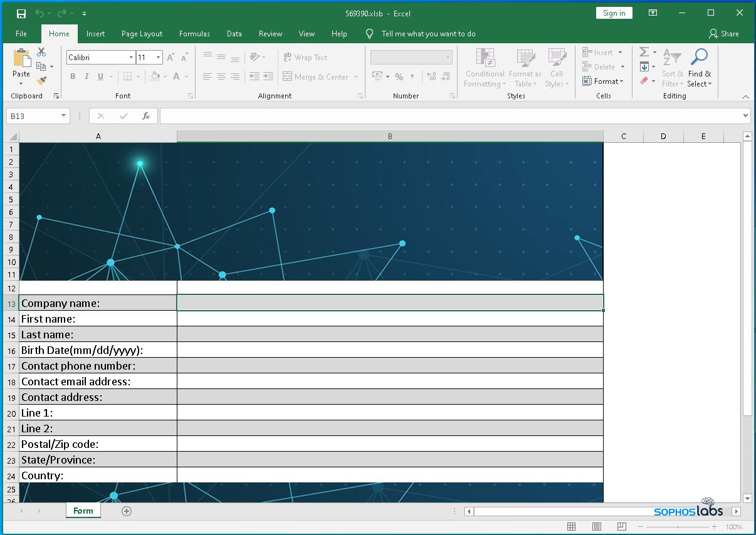
Task: Switch to Page Break Preview view
Action: [621, 527]
